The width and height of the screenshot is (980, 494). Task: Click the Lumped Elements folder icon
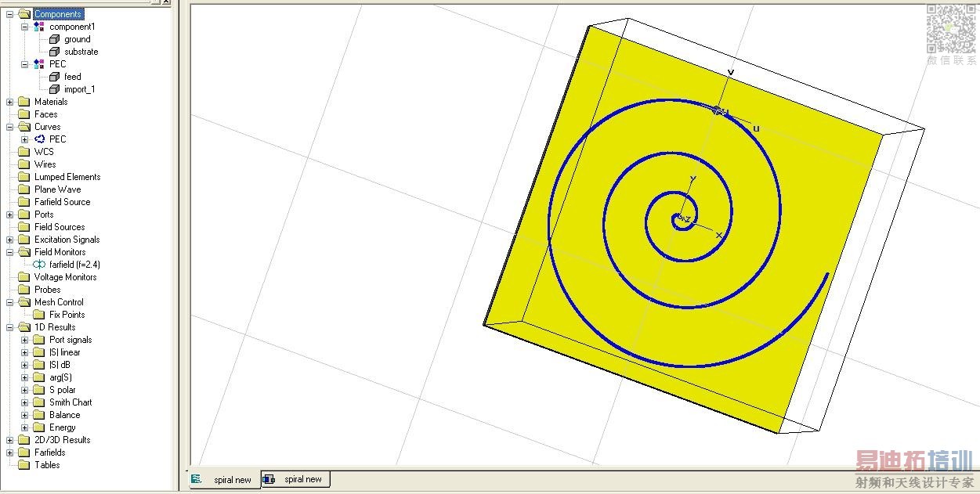pyautogui.click(x=24, y=177)
